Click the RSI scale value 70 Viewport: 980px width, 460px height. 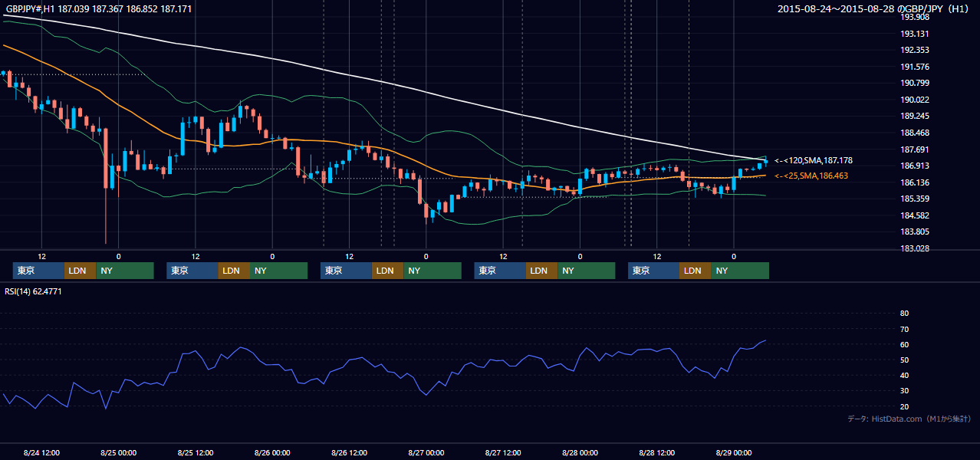coord(904,329)
